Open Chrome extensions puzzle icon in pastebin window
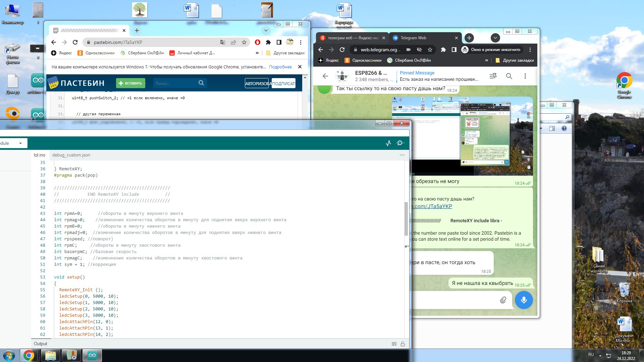The height and width of the screenshot is (362, 644). [268, 42]
